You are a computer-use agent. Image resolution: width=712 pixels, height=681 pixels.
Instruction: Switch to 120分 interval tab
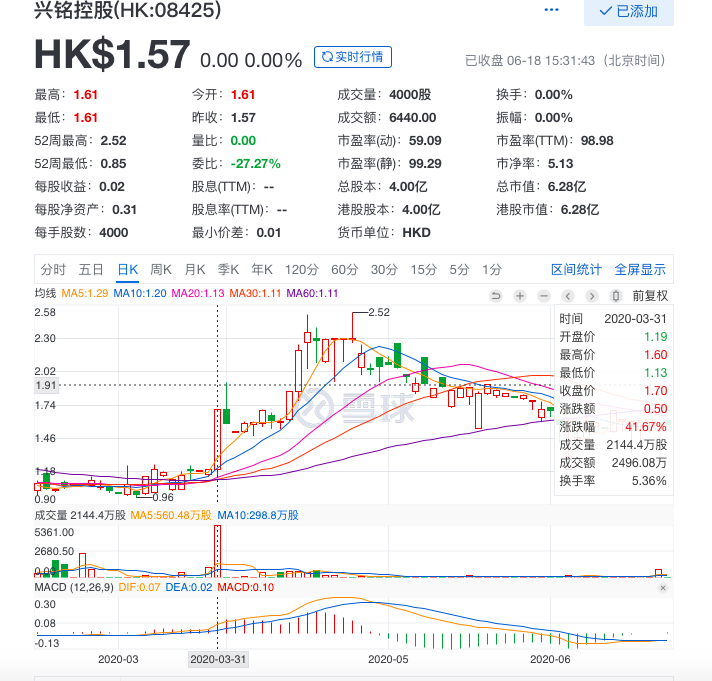coord(302,270)
